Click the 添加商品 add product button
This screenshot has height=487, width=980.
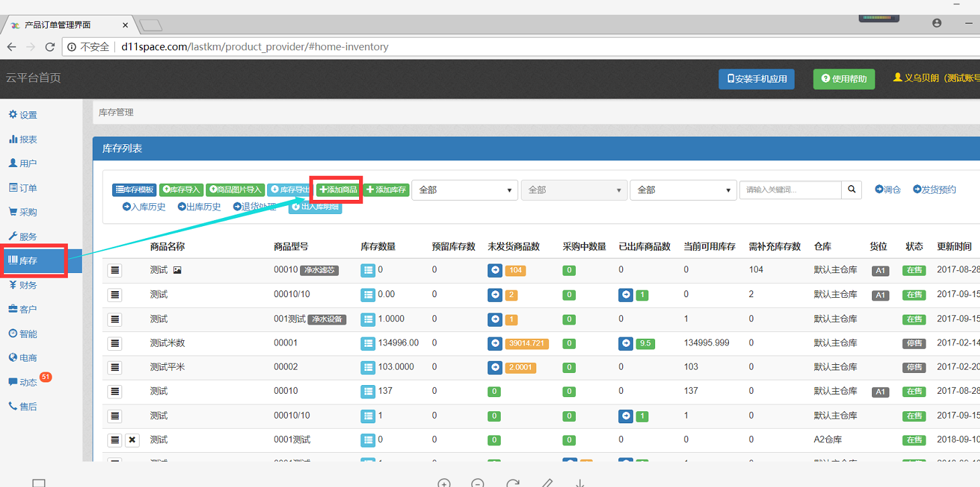coord(338,190)
